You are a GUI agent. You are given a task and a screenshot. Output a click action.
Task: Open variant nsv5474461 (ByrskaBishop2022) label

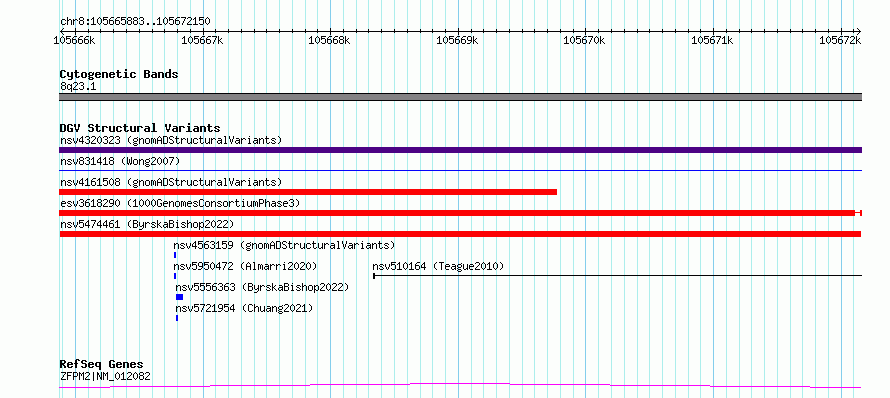pos(146,224)
